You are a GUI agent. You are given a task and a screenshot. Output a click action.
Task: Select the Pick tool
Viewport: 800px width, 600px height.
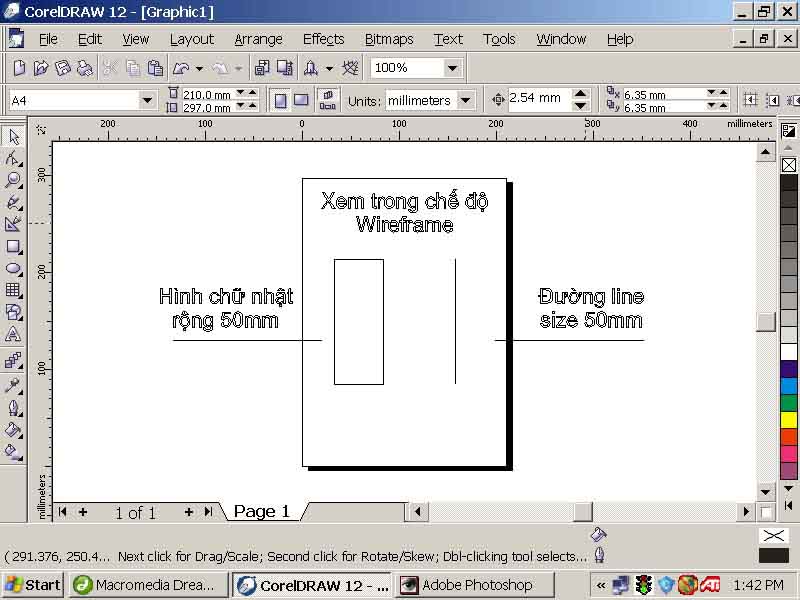[13, 136]
